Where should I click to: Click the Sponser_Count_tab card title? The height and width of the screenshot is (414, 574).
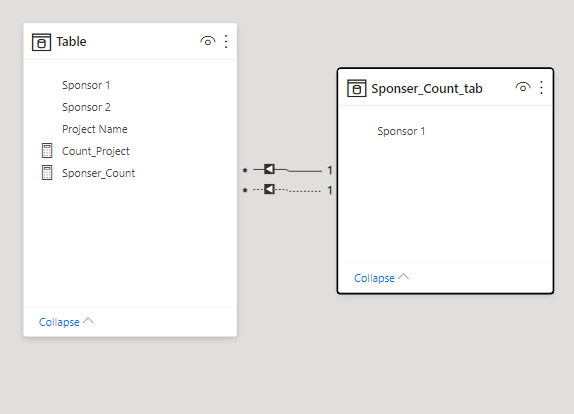click(427, 89)
